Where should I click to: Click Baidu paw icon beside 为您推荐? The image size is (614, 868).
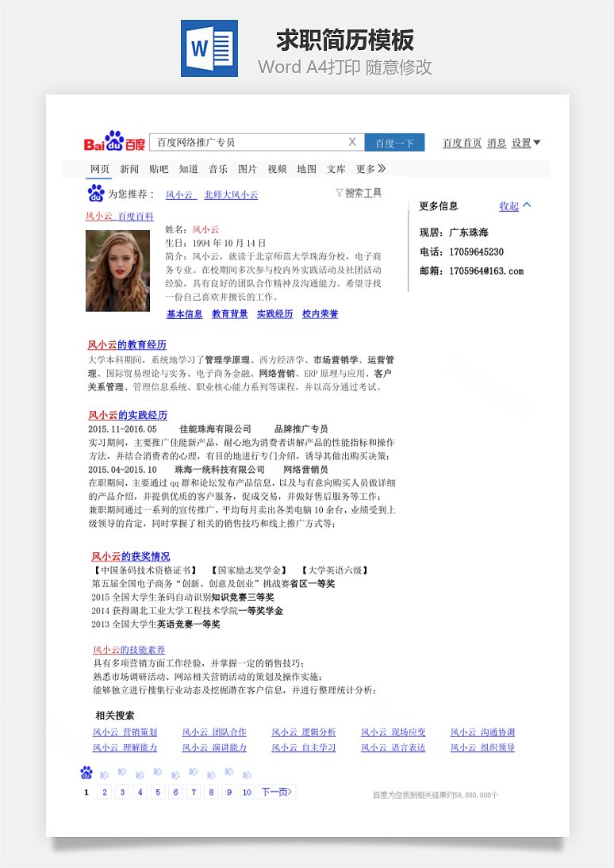pyautogui.click(x=96, y=193)
